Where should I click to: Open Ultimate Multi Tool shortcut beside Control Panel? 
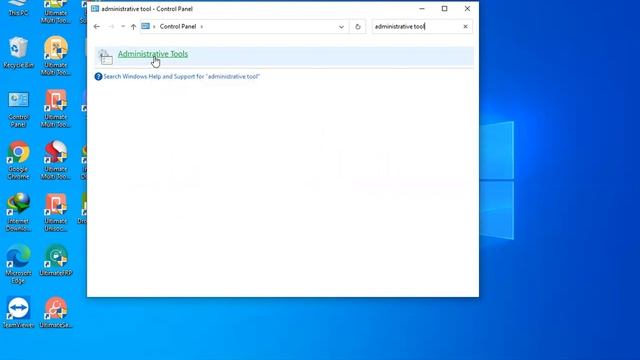56,109
